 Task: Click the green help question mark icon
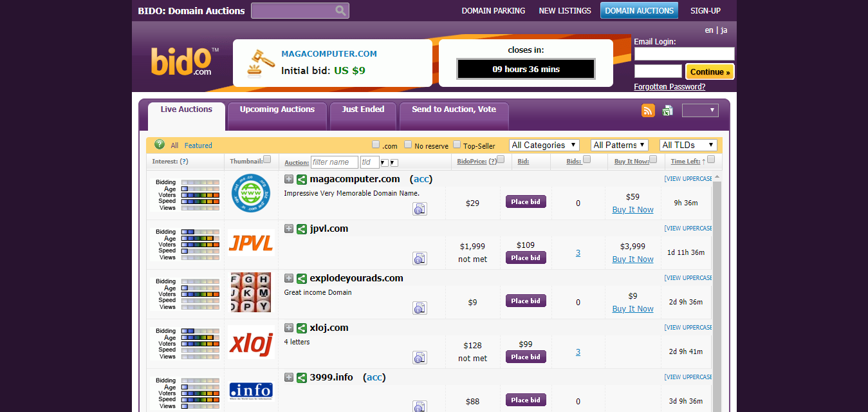[160, 145]
